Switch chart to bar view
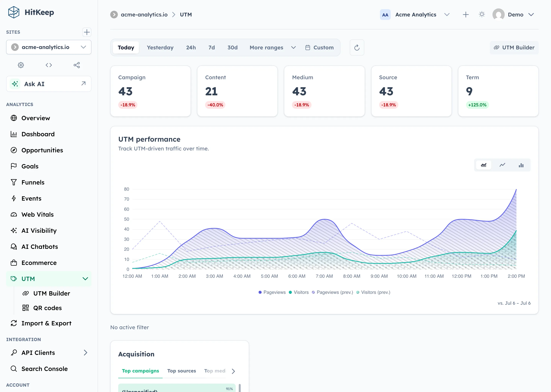Screen dimensions: 551x392 (521, 165)
